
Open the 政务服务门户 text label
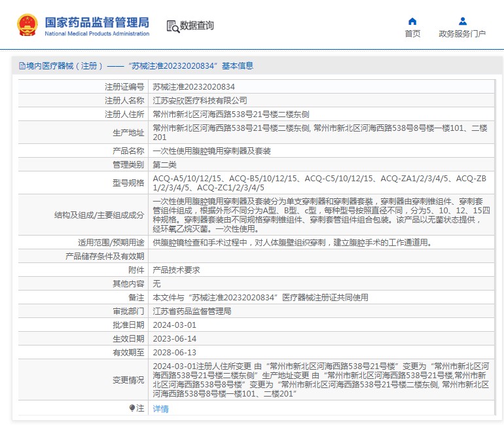coord(462,34)
